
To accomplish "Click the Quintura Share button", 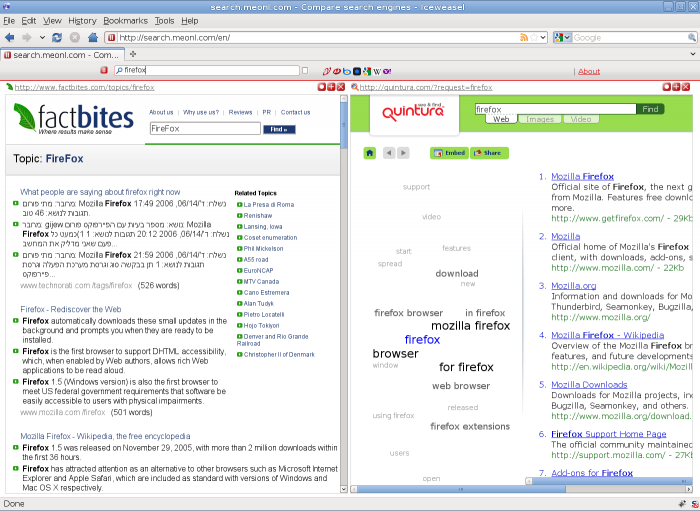I will tap(489, 153).
